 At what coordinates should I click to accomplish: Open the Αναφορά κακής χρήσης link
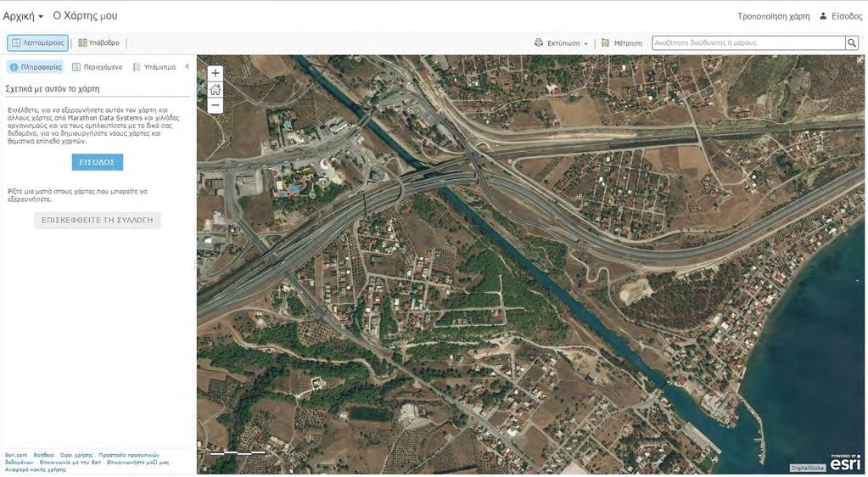[x=36, y=469]
